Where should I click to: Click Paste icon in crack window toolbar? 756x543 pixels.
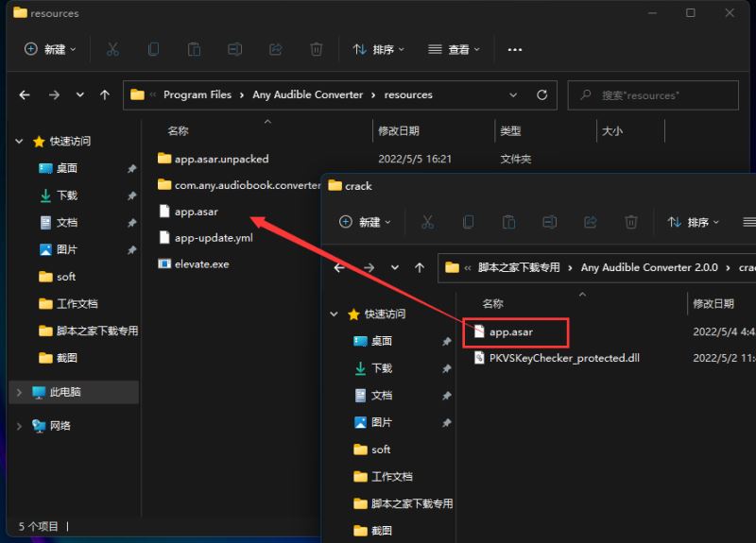pos(508,222)
